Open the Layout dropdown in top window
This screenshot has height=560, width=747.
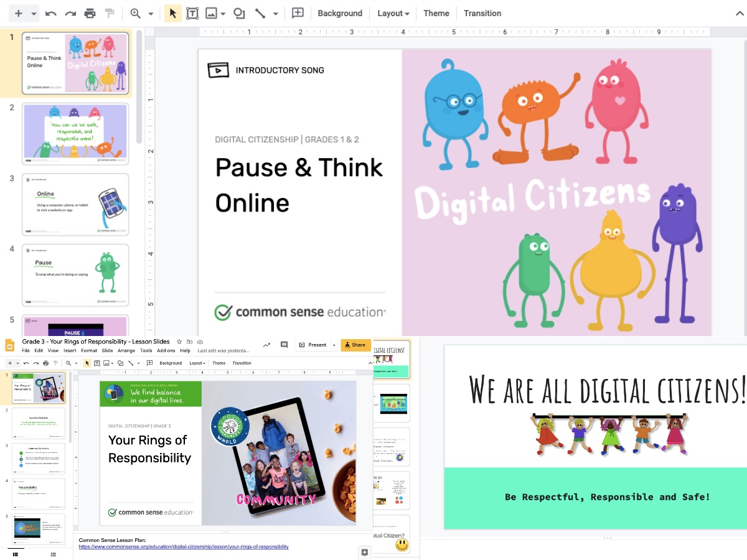coord(393,13)
